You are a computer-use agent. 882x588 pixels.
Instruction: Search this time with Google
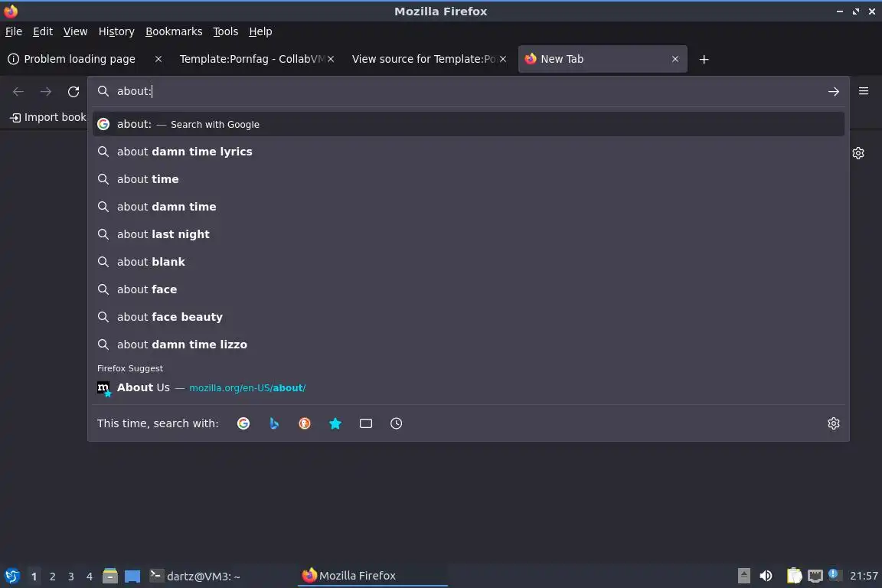click(x=243, y=423)
